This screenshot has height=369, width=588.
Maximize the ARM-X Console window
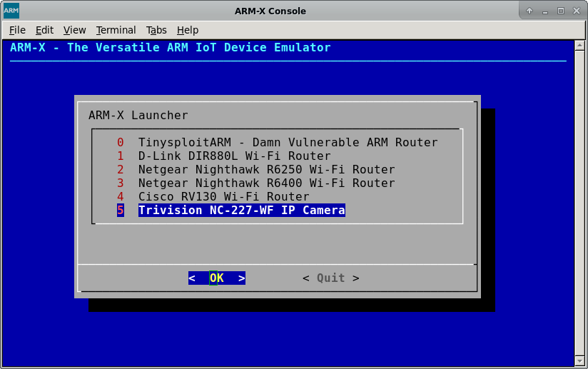click(561, 11)
